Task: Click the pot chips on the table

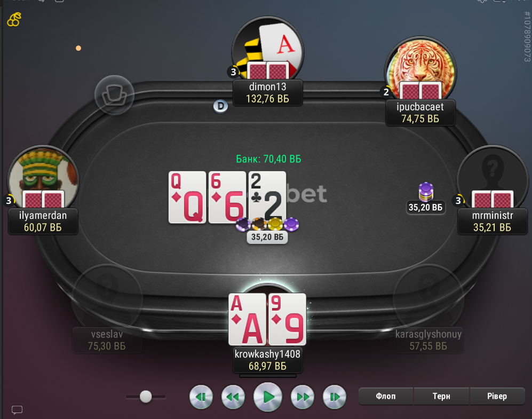Action: click(x=267, y=225)
